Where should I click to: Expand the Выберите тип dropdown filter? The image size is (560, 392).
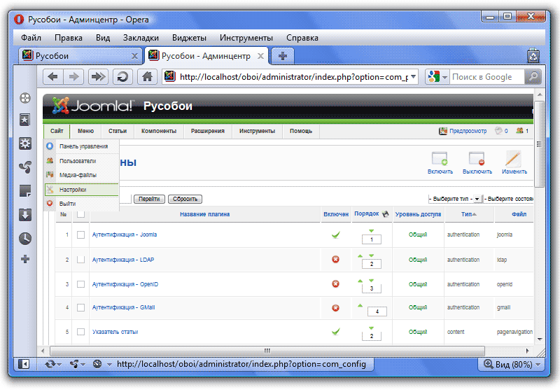click(477, 199)
